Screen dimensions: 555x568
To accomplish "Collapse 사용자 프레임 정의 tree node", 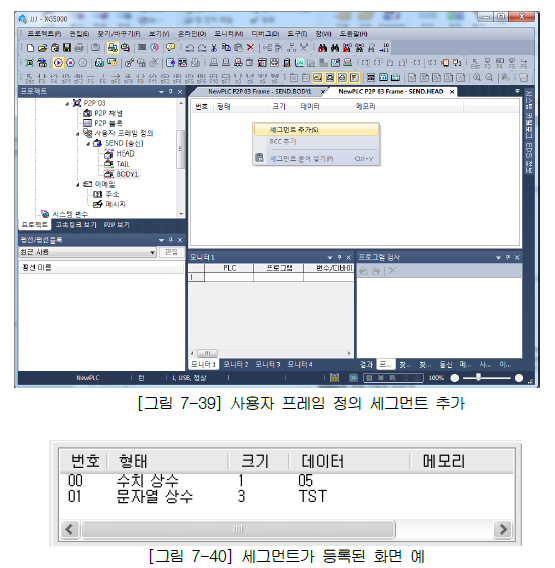I will tap(78, 134).
